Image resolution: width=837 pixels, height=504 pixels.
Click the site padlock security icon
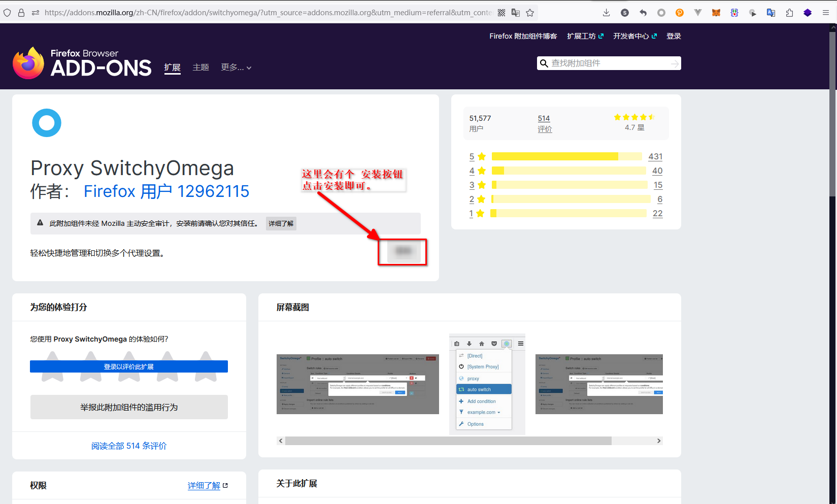21,13
